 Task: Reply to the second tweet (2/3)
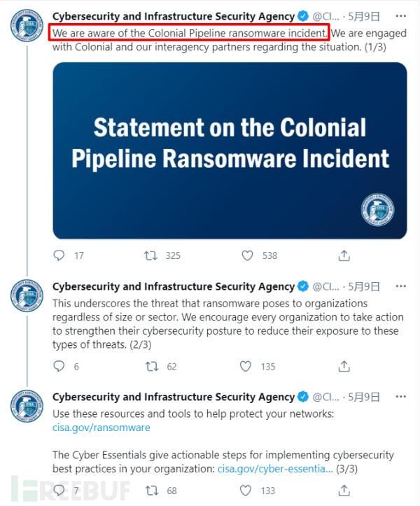tap(59, 366)
